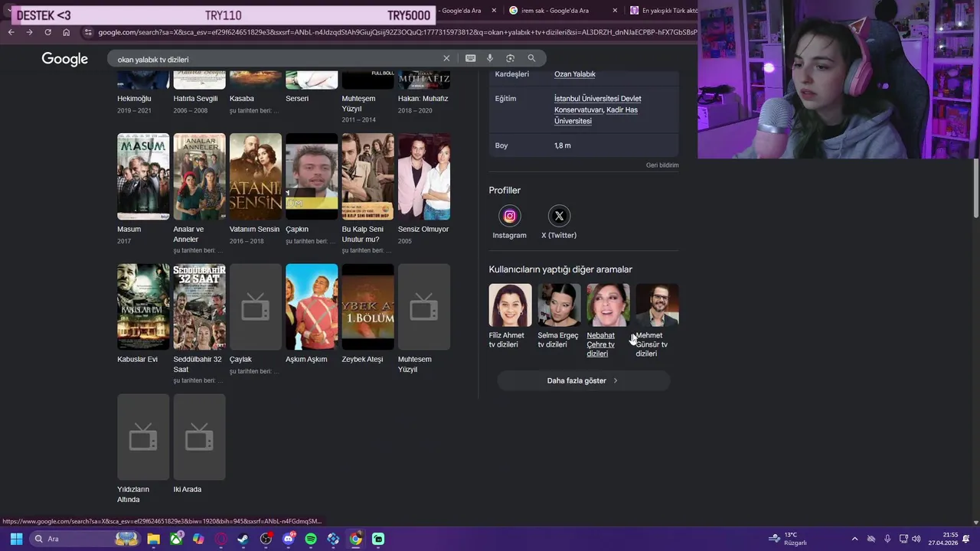Open the browser home page icon
The width and height of the screenshot is (980, 551).
coord(66,32)
